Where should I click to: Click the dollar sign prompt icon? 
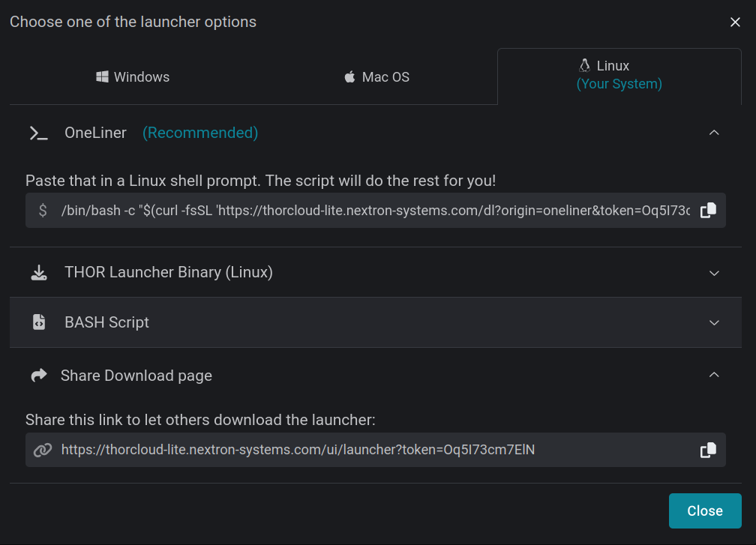tap(43, 211)
